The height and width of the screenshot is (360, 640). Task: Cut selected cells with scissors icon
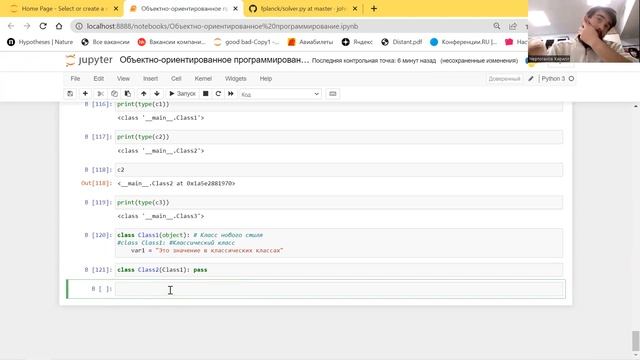point(100,94)
